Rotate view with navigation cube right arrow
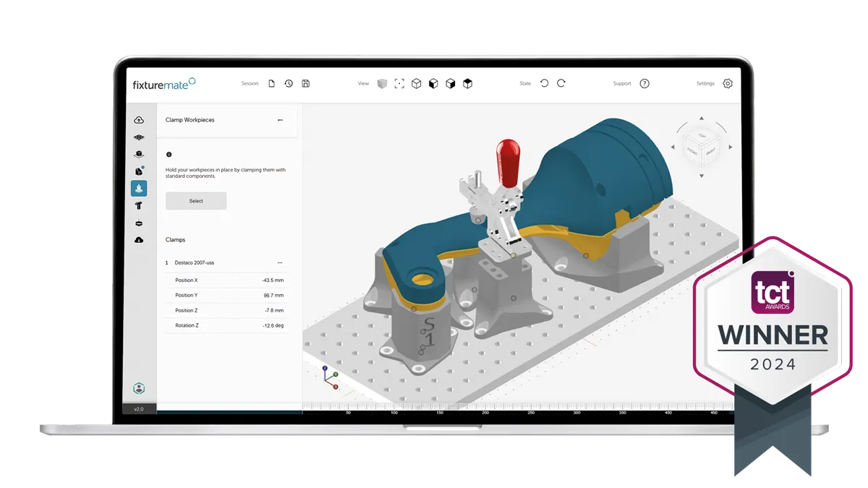The width and height of the screenshot is (868, 488). (730, 147)
